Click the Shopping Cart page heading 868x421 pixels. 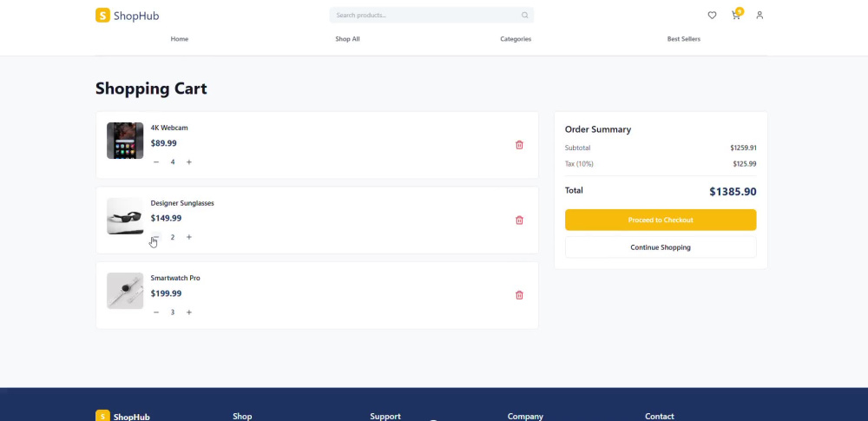151,89
